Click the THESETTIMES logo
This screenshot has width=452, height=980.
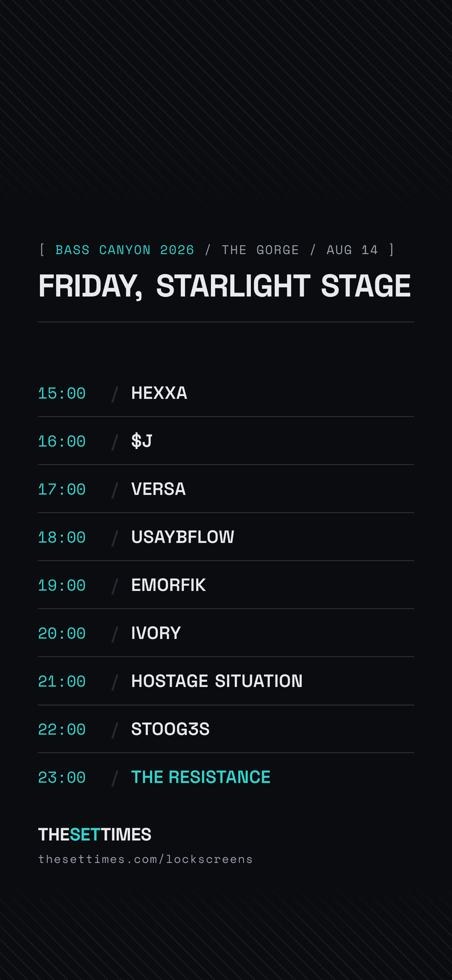click(95, 834)
